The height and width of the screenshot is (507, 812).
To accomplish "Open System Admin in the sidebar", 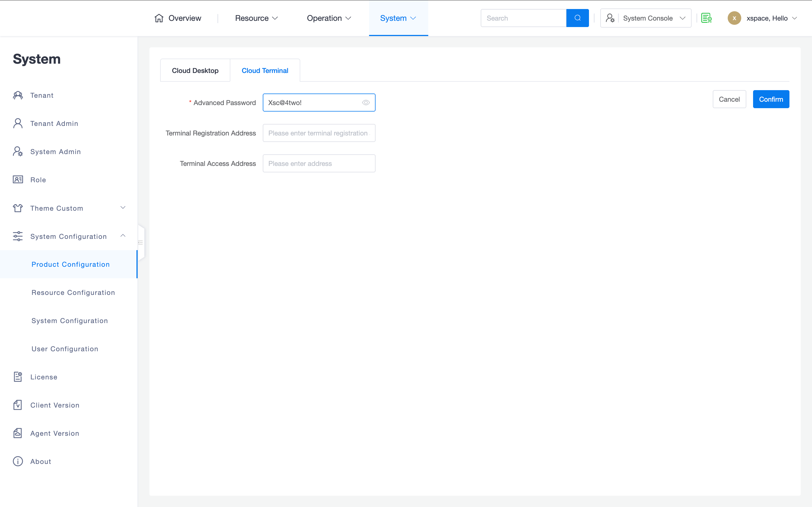I will (x=55, y=152).
